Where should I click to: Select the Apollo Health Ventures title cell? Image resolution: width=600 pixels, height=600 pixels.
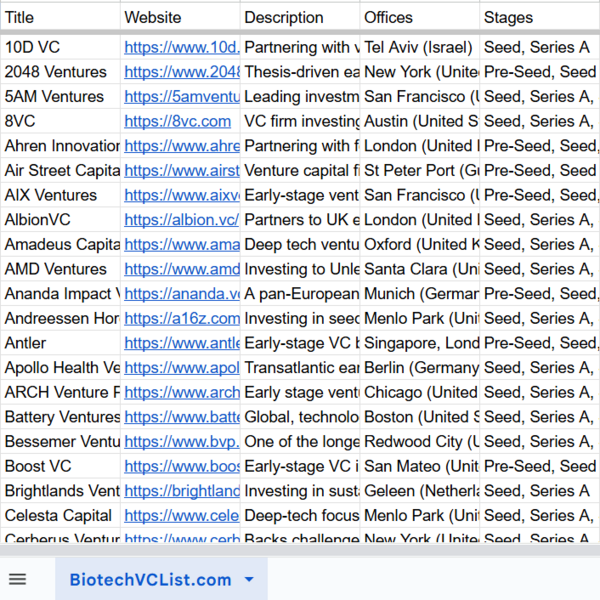click(60, 368)
